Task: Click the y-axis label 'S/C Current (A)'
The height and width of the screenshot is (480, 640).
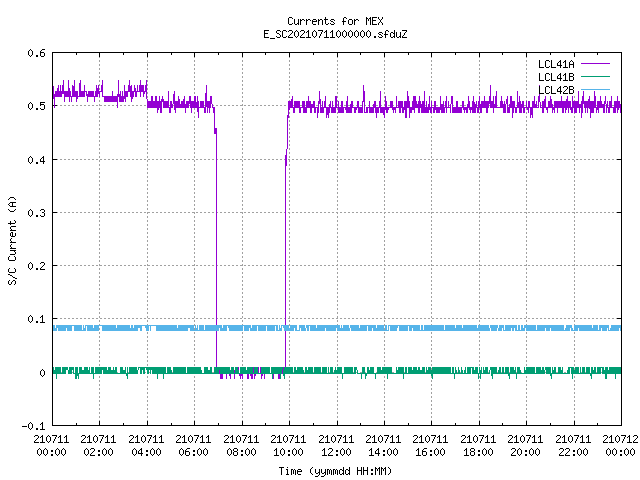Action: point(13,240)
